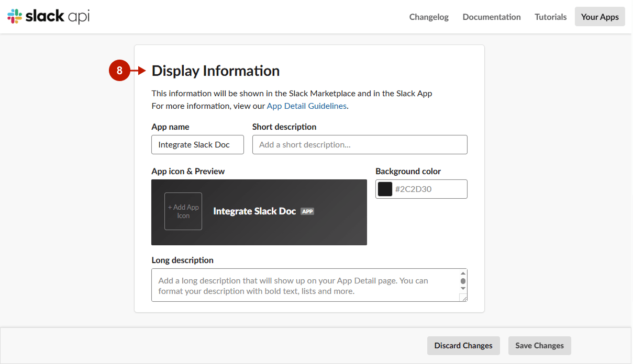Click the long description scroll-up arrow
Image resolution: width=633 pixels, height=364 pixels.
point(463,274)
